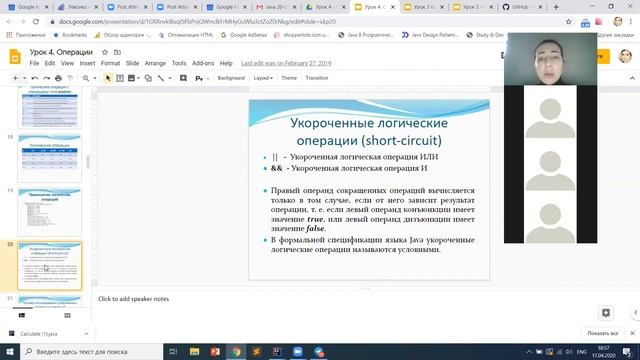
Task: Click to add speaker notes
Action: point(133,299)
